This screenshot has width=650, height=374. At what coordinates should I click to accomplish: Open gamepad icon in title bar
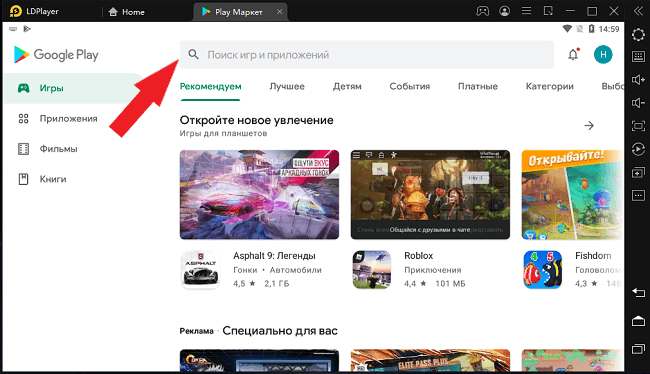pos(483,11)
